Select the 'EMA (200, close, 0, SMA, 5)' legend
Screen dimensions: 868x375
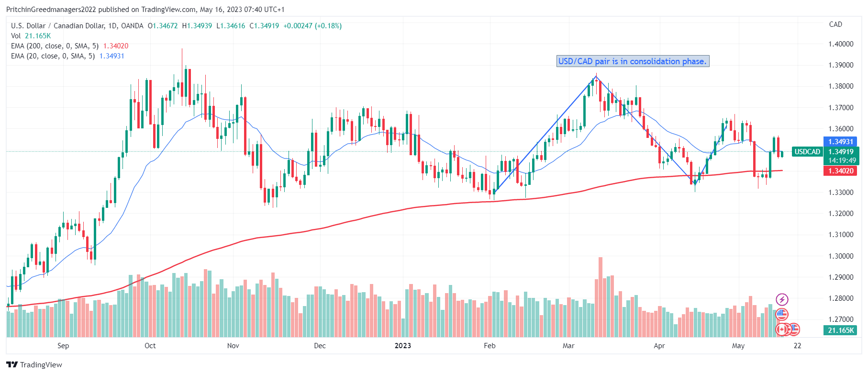(x=55, y=46)
